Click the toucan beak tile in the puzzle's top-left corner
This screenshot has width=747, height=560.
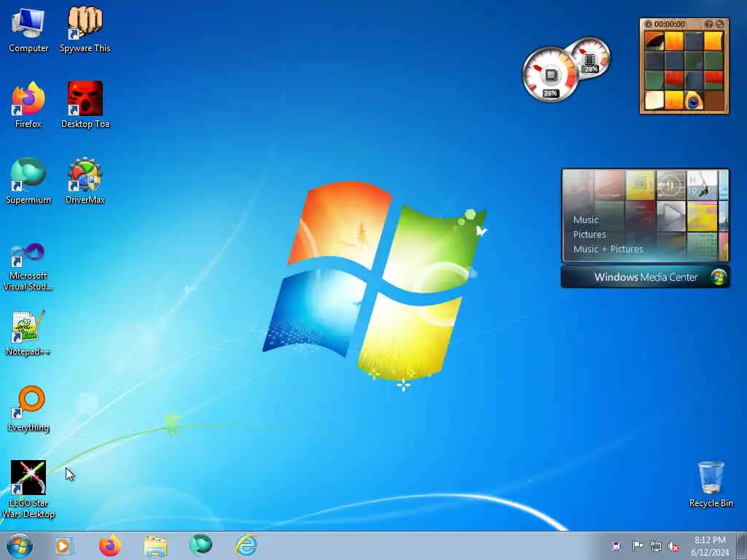click(654, 41)
